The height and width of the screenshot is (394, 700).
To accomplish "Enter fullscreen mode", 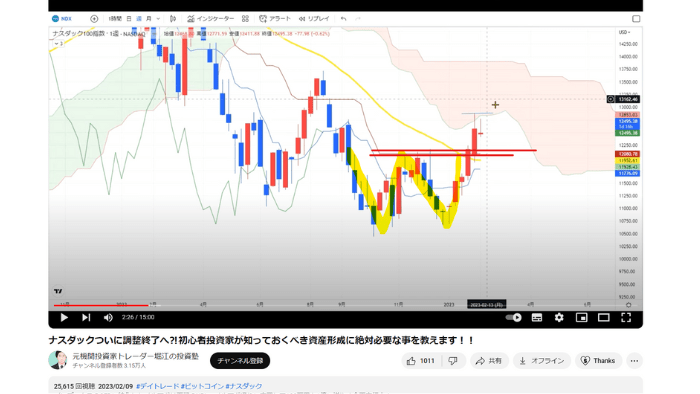I will pyautogui.click(x=626, y=317).
